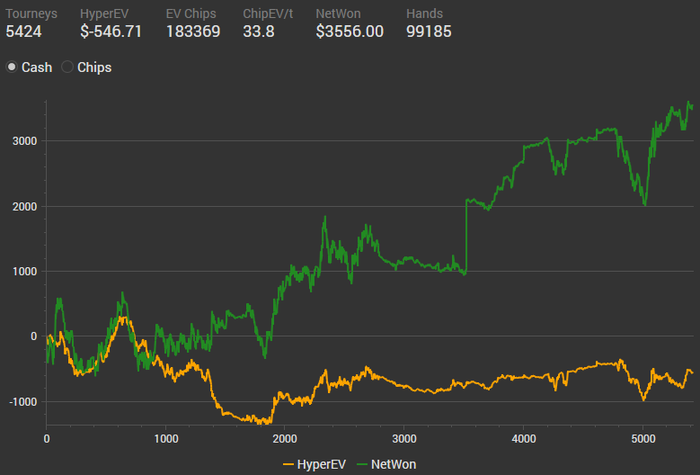
Task: Click the 1000 x-axis label
Action: [x=166, y=439]
